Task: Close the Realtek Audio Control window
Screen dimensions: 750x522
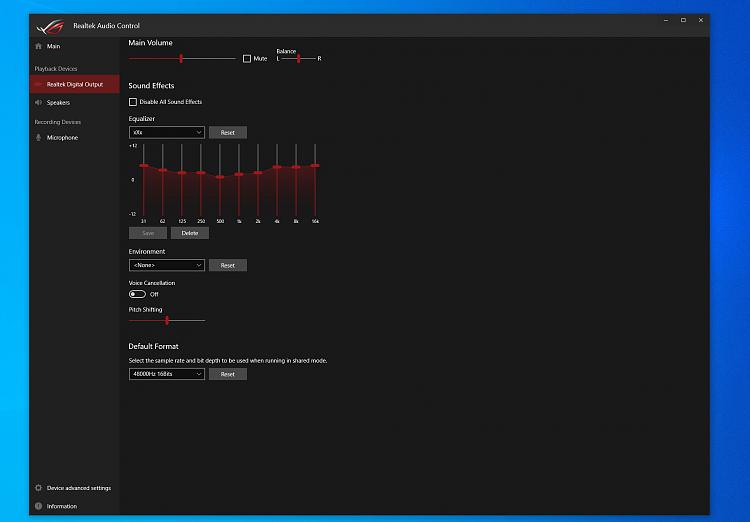Action: pos(701,20)
